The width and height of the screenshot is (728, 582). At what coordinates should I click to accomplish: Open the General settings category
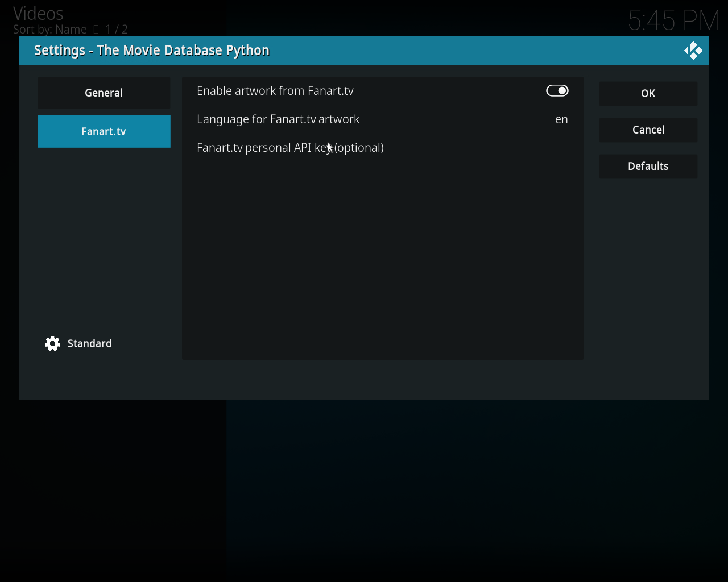104,93
